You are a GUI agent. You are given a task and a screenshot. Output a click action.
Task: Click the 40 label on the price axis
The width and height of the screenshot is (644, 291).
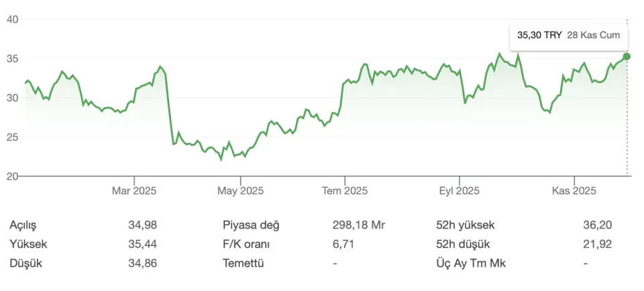[x=13, y=19]
